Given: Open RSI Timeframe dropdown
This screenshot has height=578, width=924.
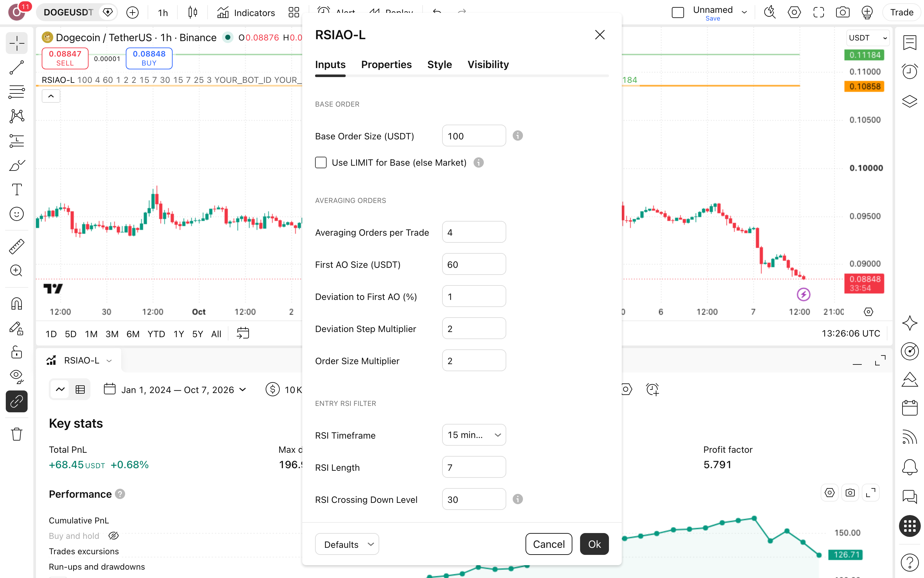Looking at the screenshot, I should [474, 435].
